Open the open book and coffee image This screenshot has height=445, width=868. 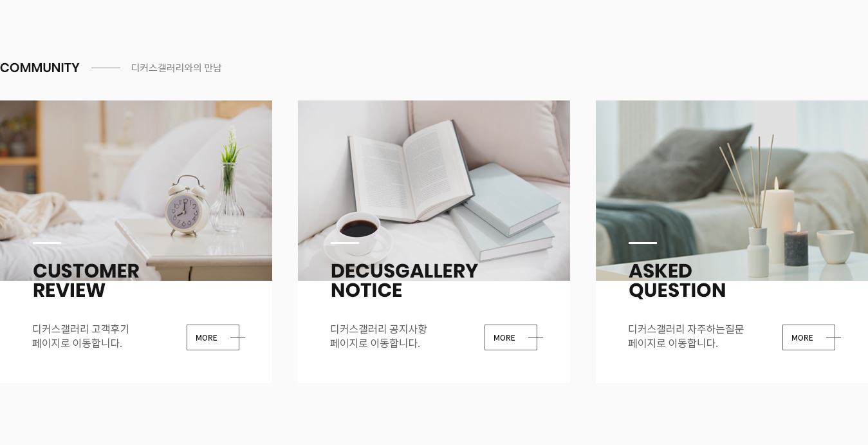pos(434,191)
